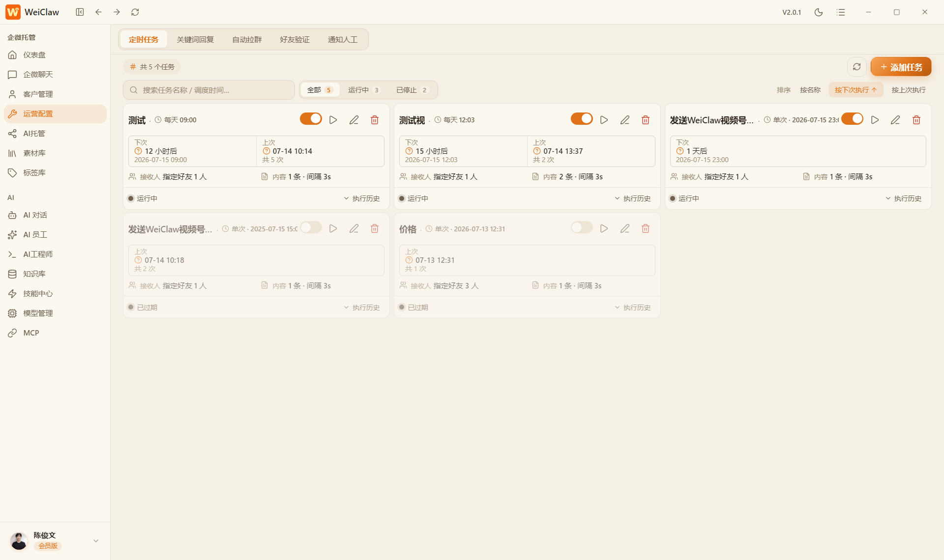Image resolution: width=944 pixels, height=560 pixels.
Task: Sort tasks 按名称
Action: 810,90
